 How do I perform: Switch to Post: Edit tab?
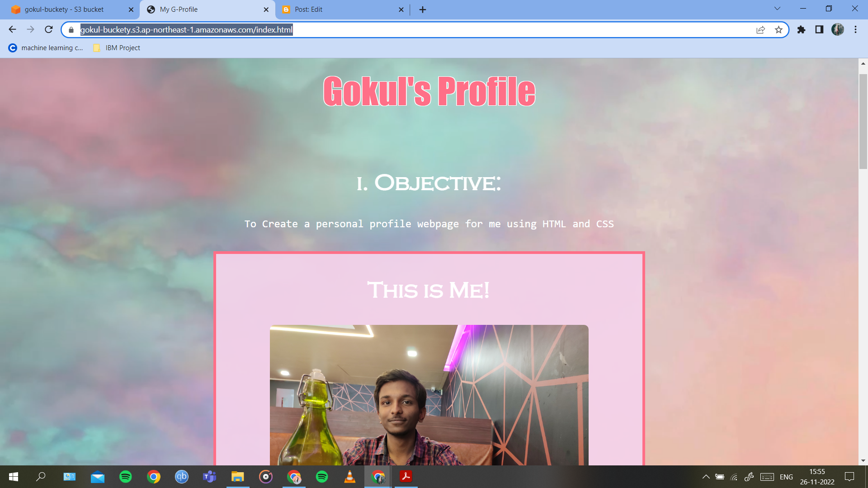click(x=308, y=9)
